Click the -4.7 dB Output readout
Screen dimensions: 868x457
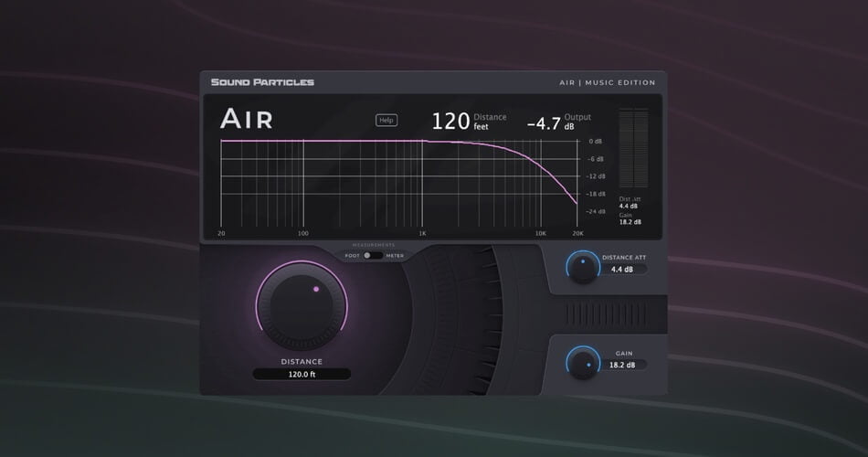tap(559, 122)
